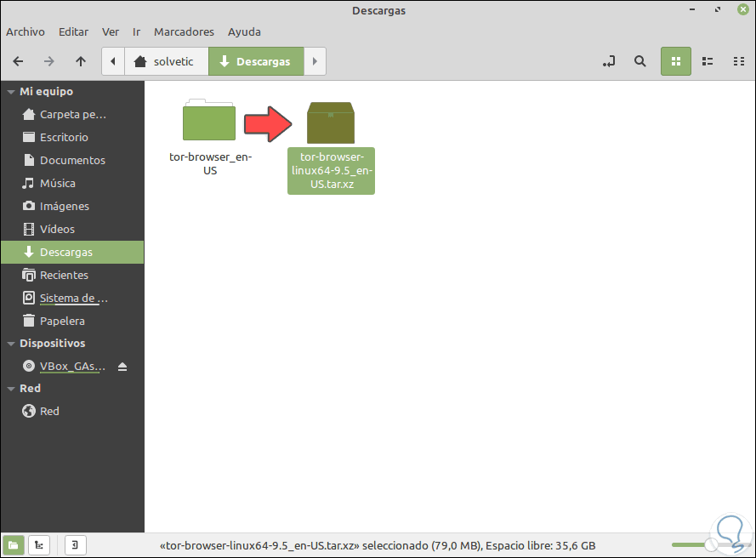Open the Editar menu
Image resolution: width=756 pixels, height=558 pixels.
pos(73,31)
